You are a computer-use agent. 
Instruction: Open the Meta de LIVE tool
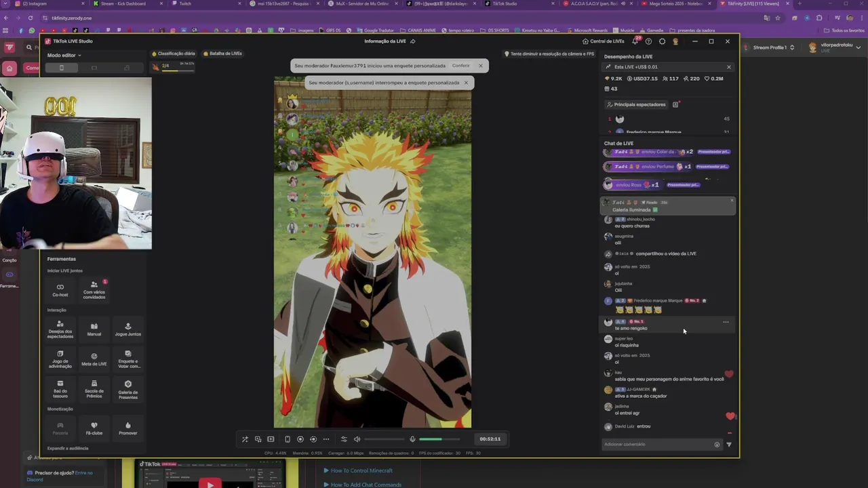pos(94,359)
